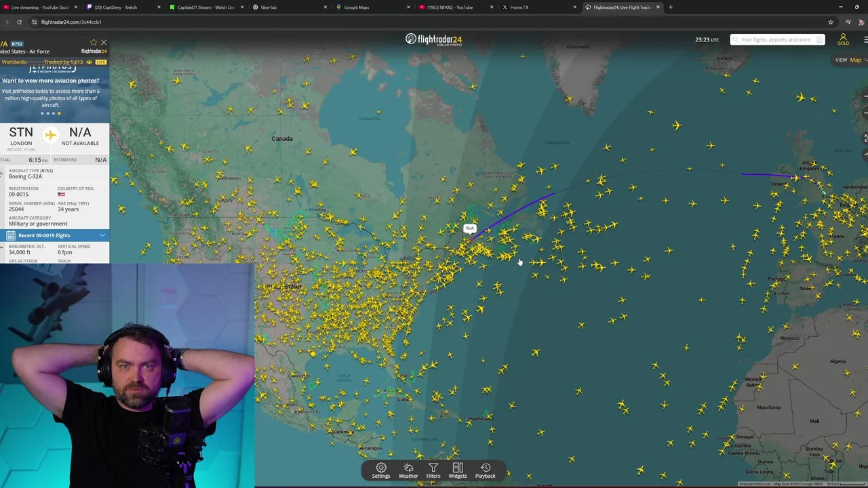Click the yellow airplane route icon between STN and N/A

tap(50, 135)
